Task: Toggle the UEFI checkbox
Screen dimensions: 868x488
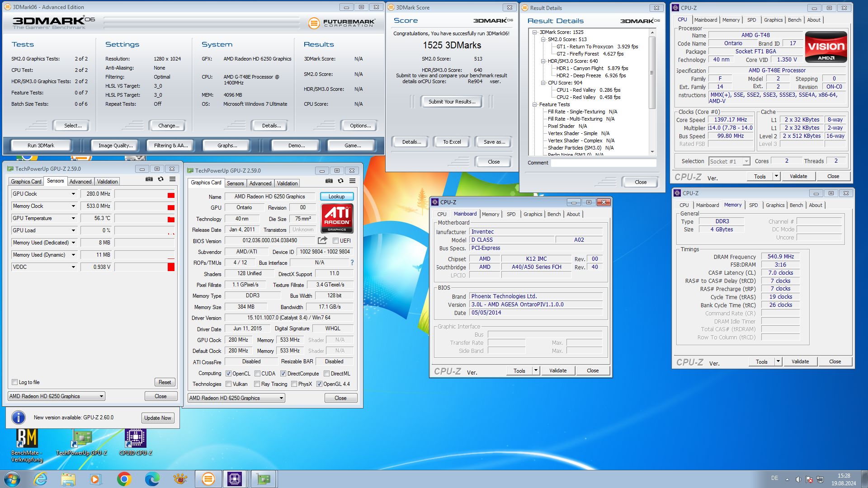Action: click(335, 241)
